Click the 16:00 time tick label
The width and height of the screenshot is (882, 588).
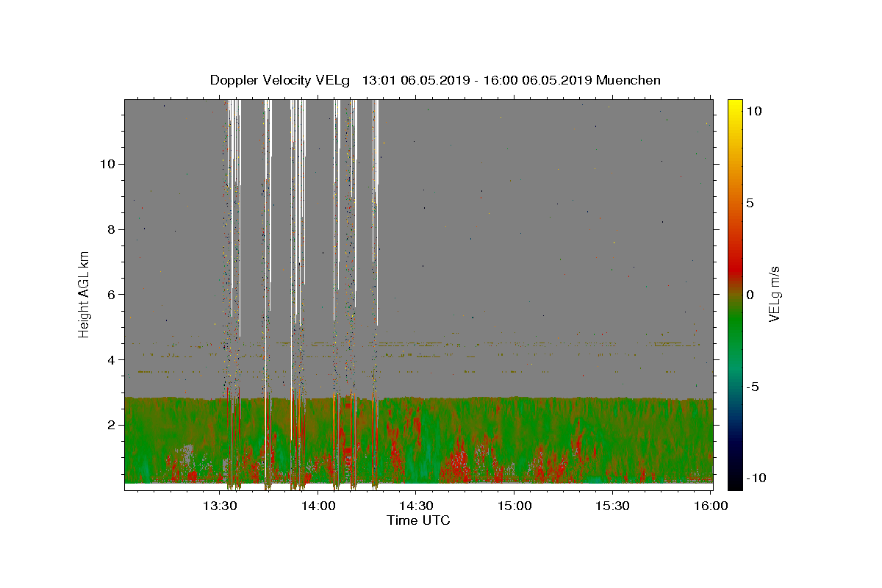tap(711, 506)
